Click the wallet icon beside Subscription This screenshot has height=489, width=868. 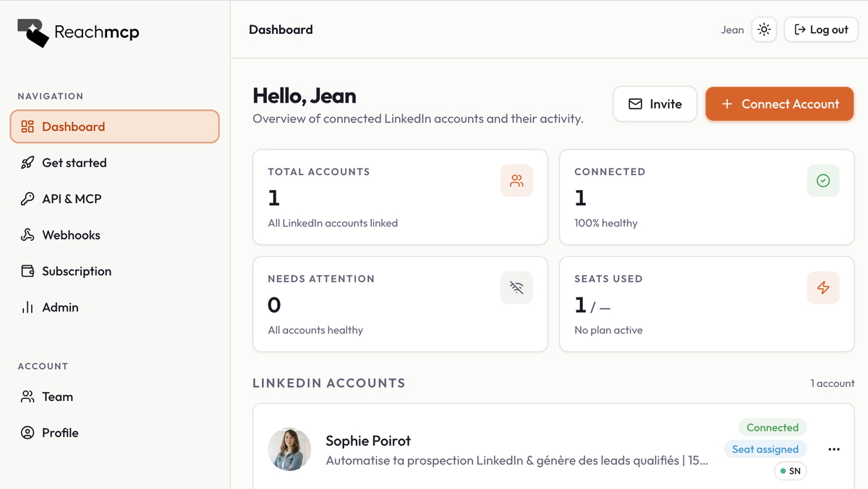click(x=27, y=271)
